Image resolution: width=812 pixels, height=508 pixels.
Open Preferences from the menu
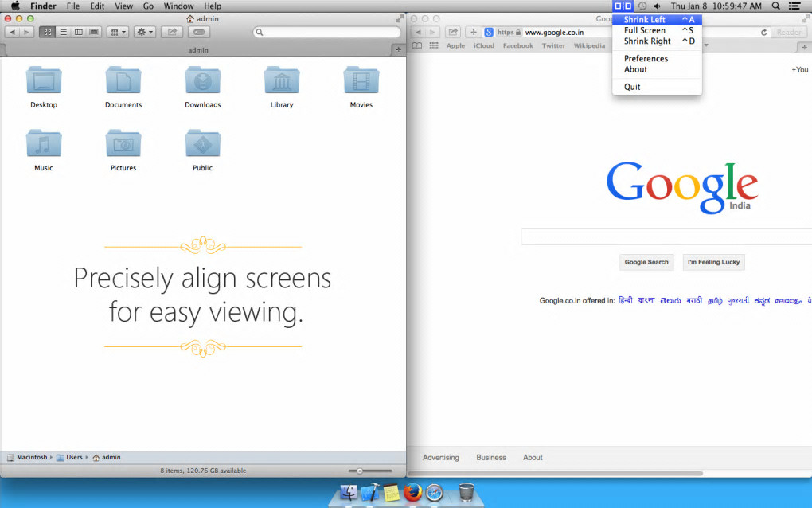[x=657, y=58]
